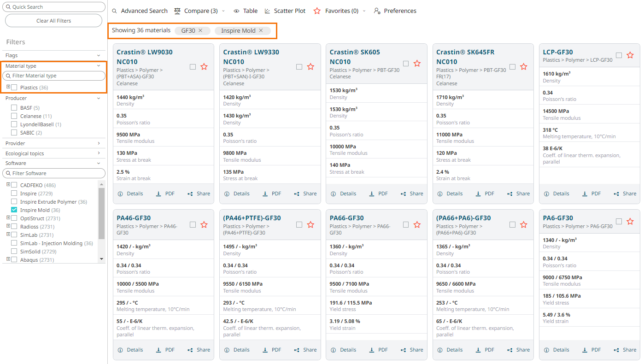
Task: Star the PA66-GF30 material card
Action: (x=417, y=225)
